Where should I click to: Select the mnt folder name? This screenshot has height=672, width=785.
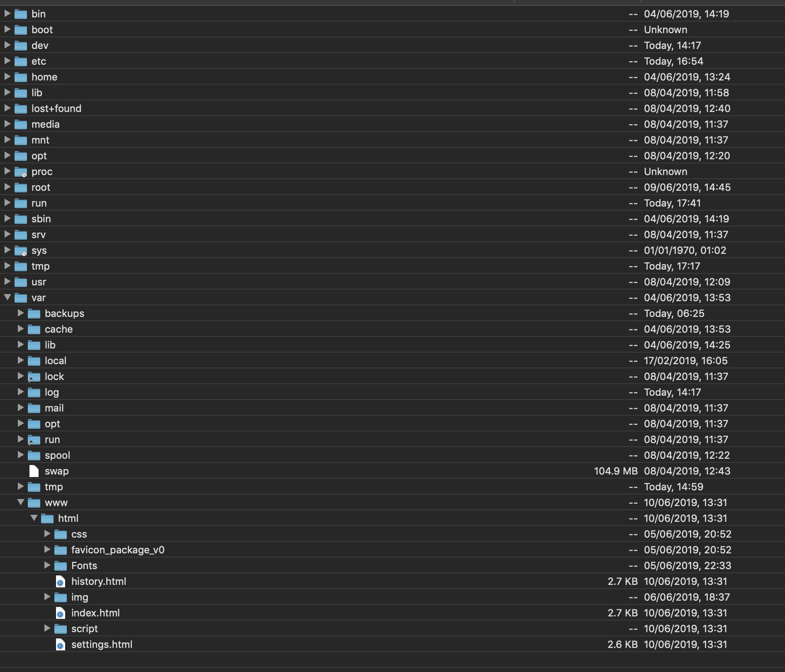click(x=40, y=140)
